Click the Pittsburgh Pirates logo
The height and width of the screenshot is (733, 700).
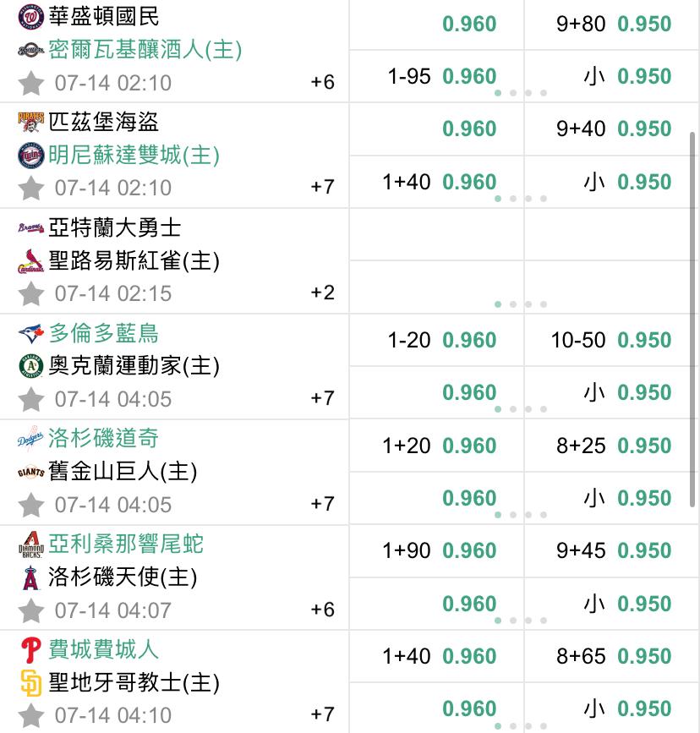[x=31, y=123]
